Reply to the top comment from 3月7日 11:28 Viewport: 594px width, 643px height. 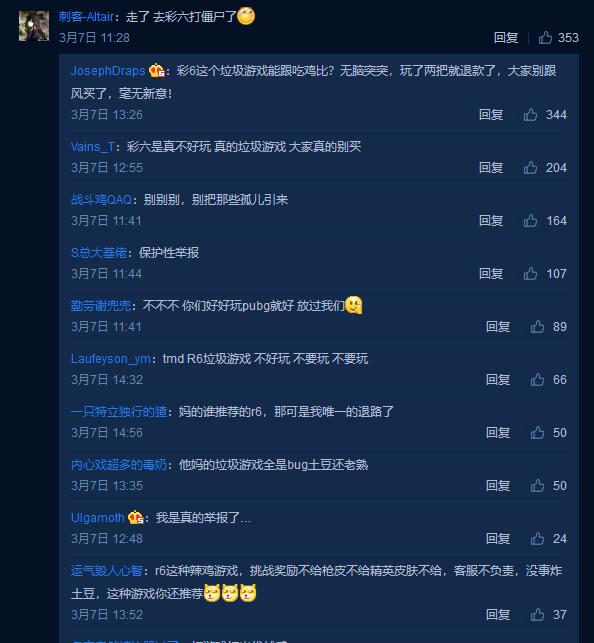point(505,38)
